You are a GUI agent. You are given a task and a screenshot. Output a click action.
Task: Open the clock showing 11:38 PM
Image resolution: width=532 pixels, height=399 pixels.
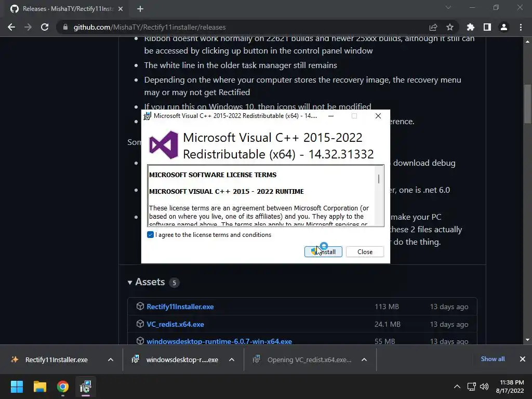(510, 387)
